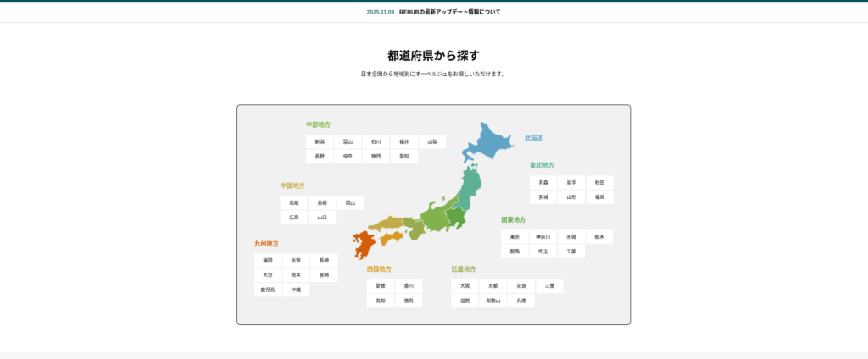Select the Shikoku island shape on the map

point(392,238)
